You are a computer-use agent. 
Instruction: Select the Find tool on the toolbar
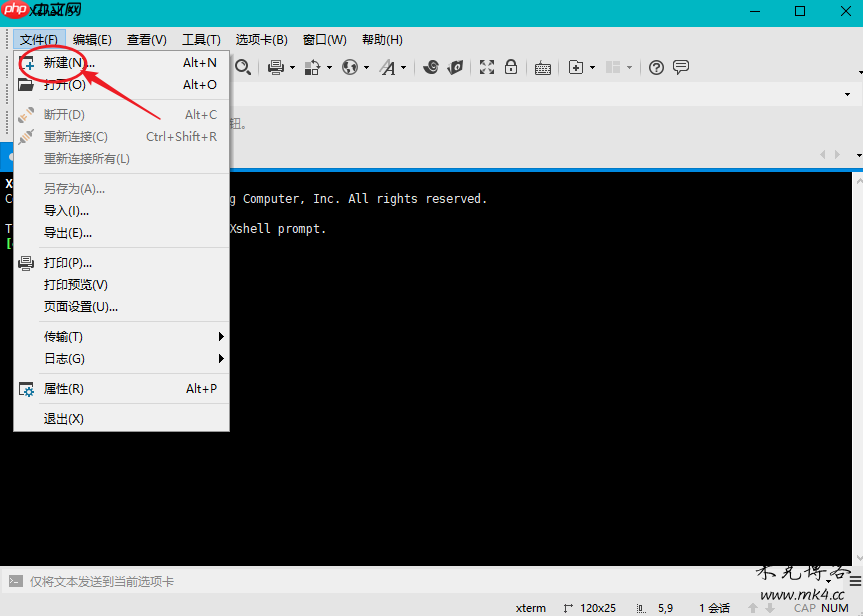coord(242,67)
